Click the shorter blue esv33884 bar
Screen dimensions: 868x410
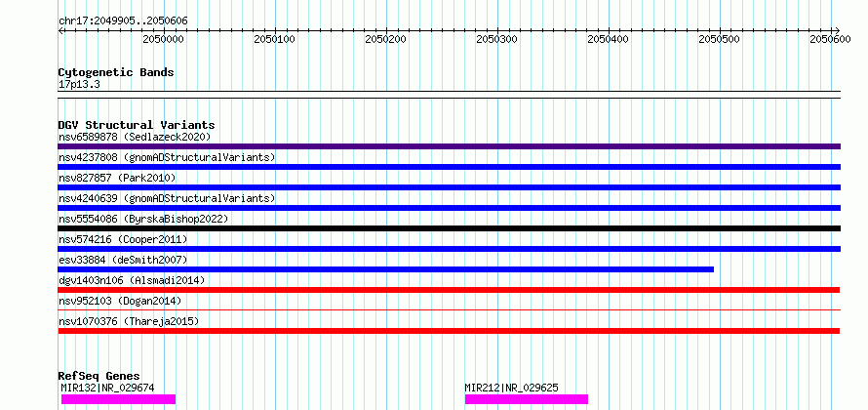386,269
